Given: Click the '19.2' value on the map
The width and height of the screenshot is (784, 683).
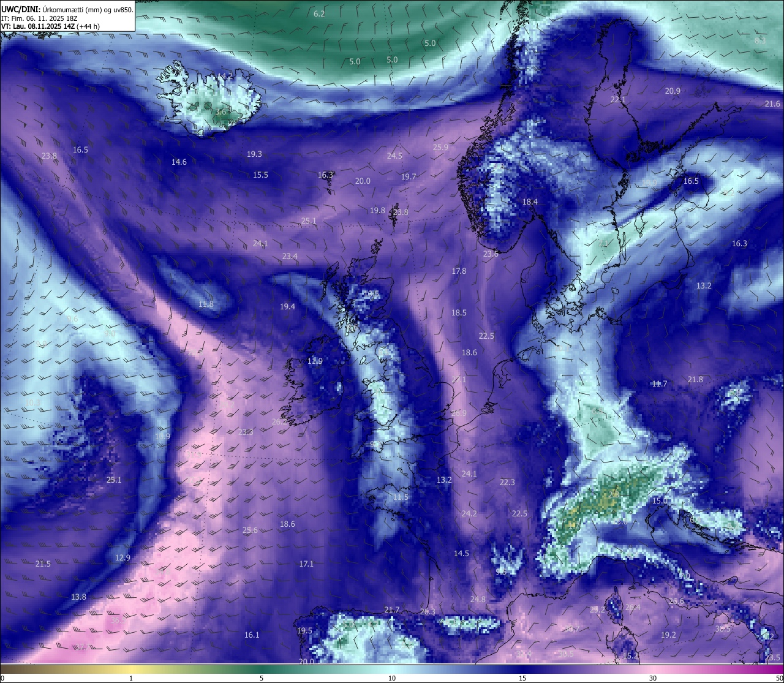Looking at the screenshot, I should click(x=668, y=635).
